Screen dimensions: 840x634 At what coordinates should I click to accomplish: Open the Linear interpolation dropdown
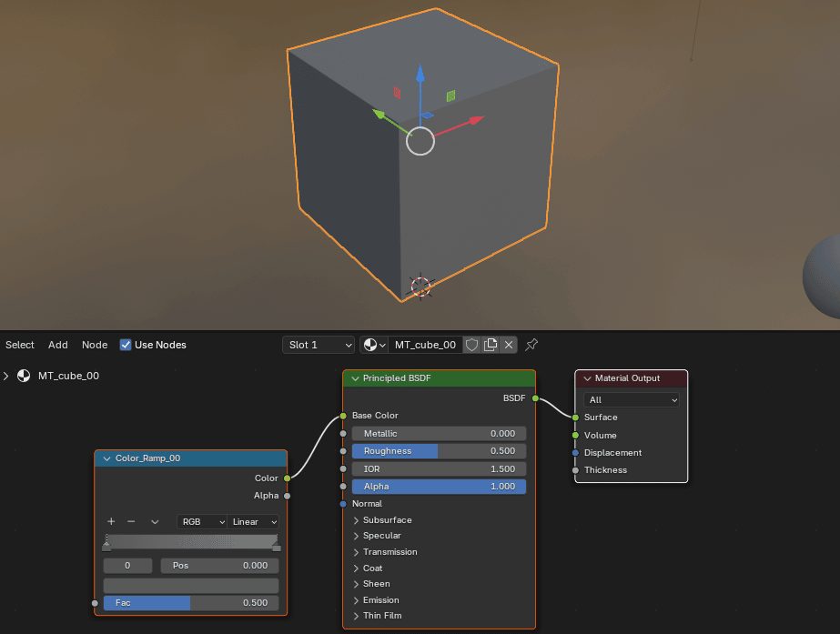253,521
